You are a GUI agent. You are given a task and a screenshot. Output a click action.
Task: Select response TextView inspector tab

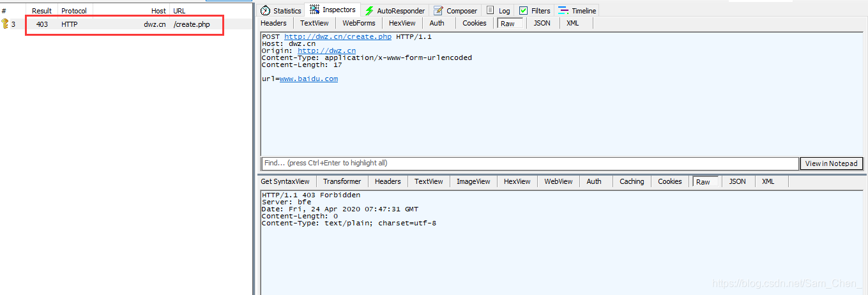[429, 181]
